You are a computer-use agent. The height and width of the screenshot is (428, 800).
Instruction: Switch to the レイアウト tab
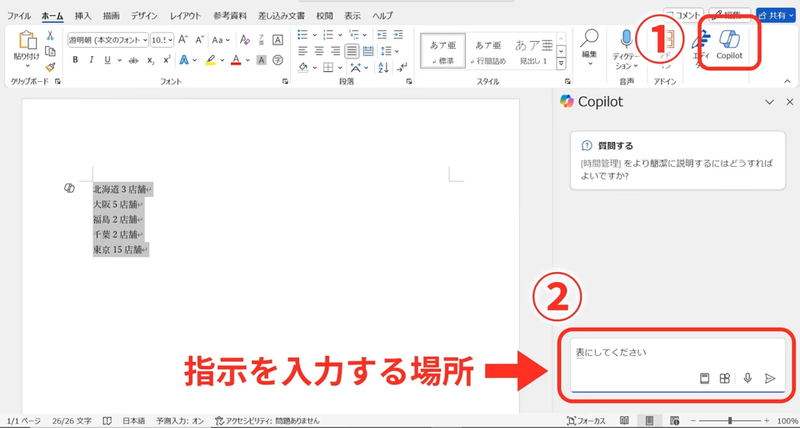pos(186,16)
